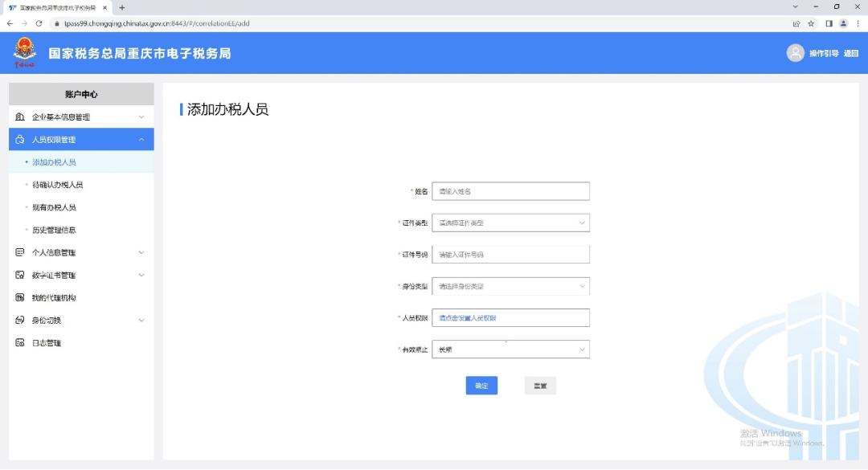The image size is (868, 470).
Task: Open 待确认办税人员 submenu item
Action: (x=57, y=185)
